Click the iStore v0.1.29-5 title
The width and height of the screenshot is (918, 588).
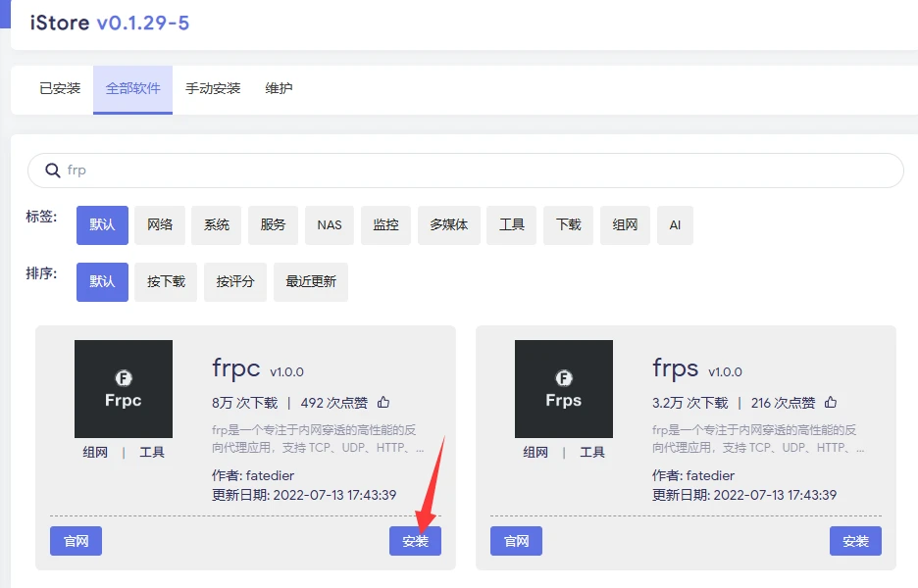tap(110, 23)
